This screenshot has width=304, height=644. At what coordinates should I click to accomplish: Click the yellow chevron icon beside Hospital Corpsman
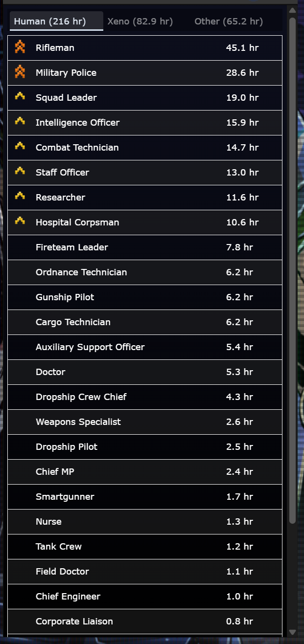(20, 222)
